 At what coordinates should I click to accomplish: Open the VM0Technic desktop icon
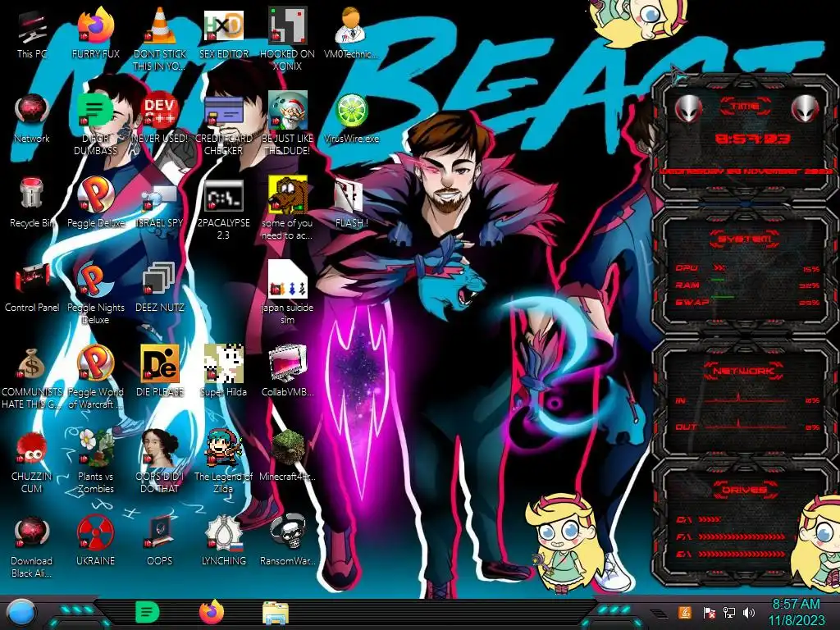coord(351,33)
